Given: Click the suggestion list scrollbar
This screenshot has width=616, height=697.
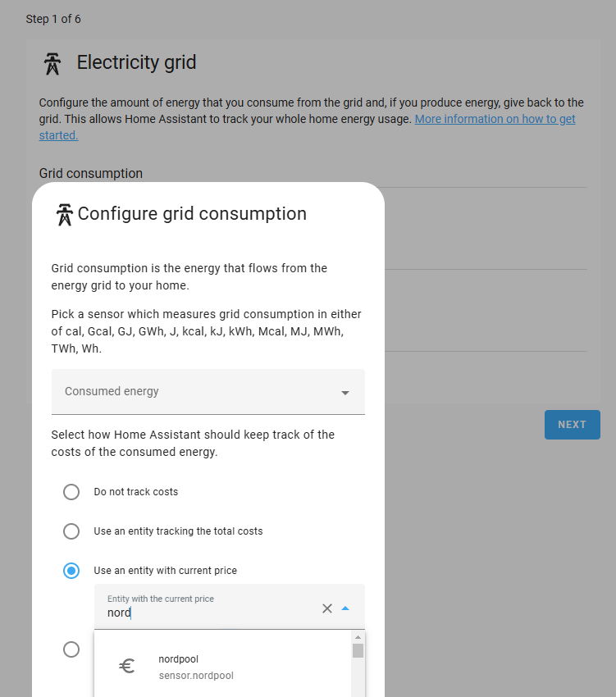Looking at the screenshot, I should pyautogui.click(x=358, y=650).
